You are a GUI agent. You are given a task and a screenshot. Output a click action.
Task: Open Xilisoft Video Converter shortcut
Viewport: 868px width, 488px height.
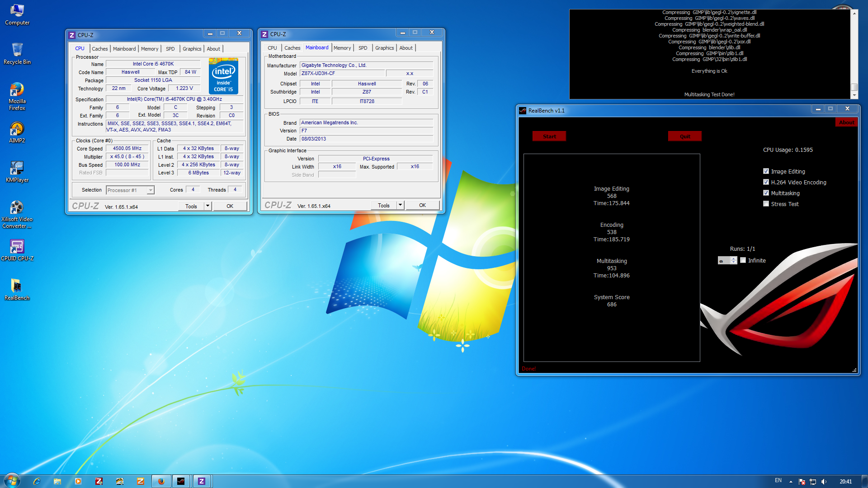pos(17,207)
